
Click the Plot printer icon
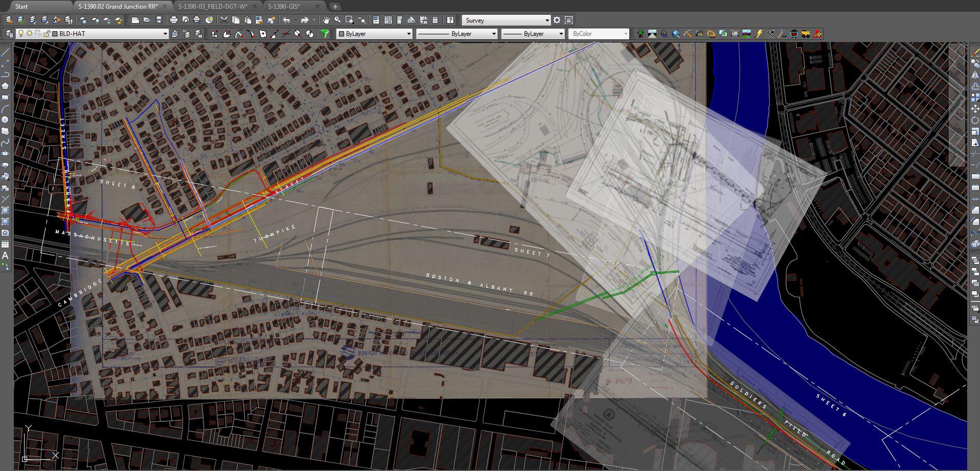(x=173, y=21)
